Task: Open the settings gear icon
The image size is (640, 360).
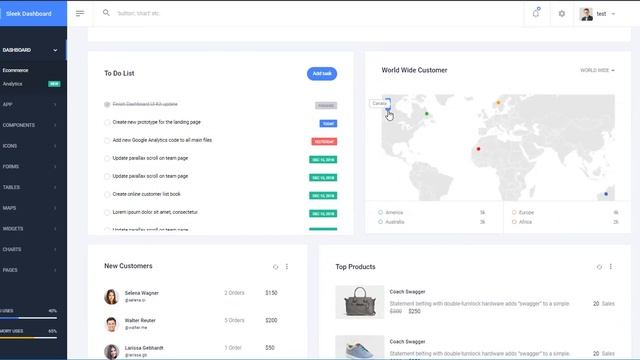Action: pyautogui.click(x=562, y=13)
